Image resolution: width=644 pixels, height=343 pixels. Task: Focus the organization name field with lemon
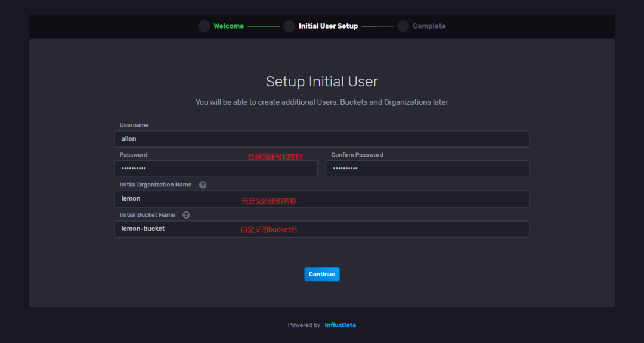point(322,199)
